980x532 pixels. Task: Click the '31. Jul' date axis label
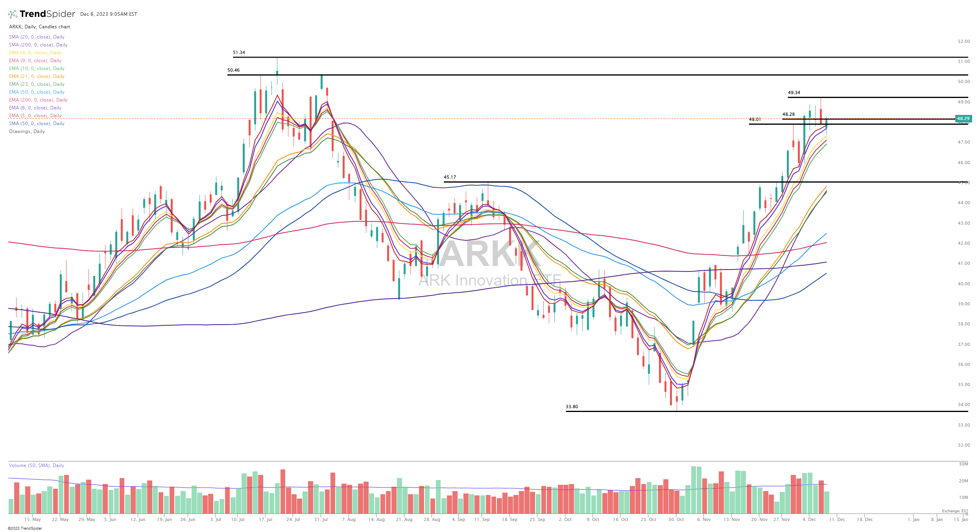tap(321, 519)
